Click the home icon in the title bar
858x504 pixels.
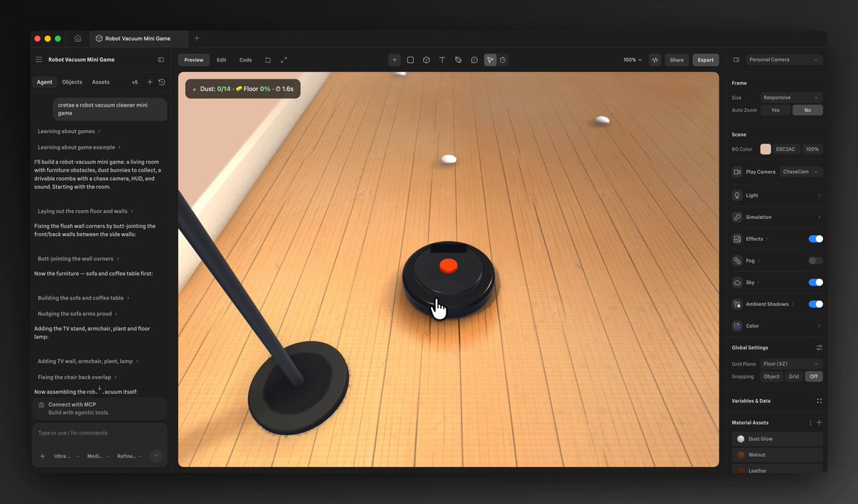pyautogui.click(x=78, y=39)
